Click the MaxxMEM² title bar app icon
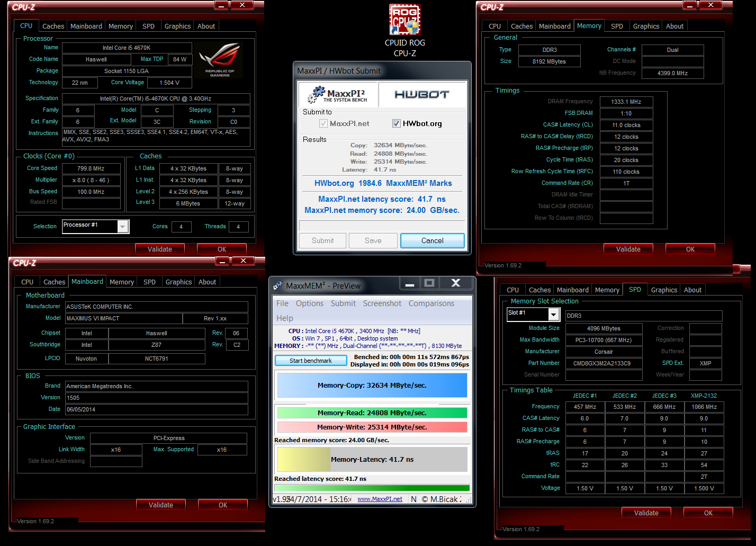Image resolution: width=756 pixels, height=546 pixels. 278,285
